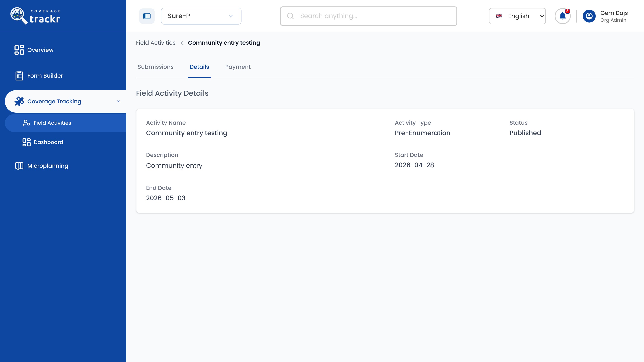Click the Form Builder clipboard icon
644x362 pixels.
[19, 76]
